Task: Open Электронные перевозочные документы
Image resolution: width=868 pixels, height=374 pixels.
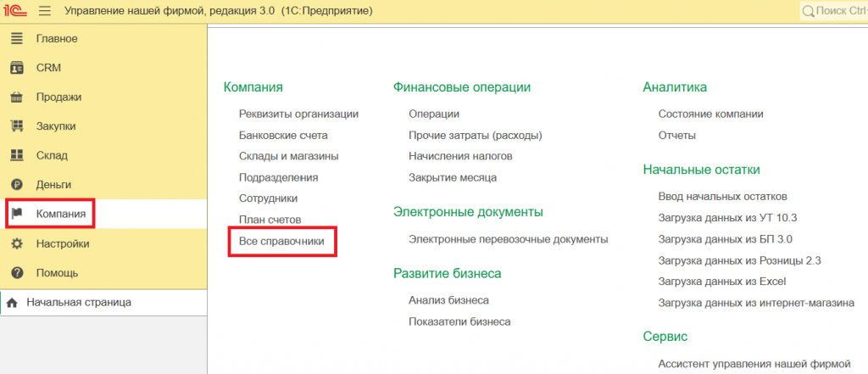Action: click(x=509, y=239)
